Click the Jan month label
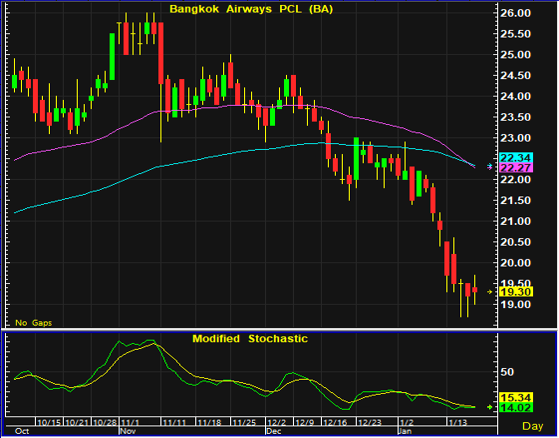Image resolution: width=559 pixels, height=438 pixels. [405, 431]
